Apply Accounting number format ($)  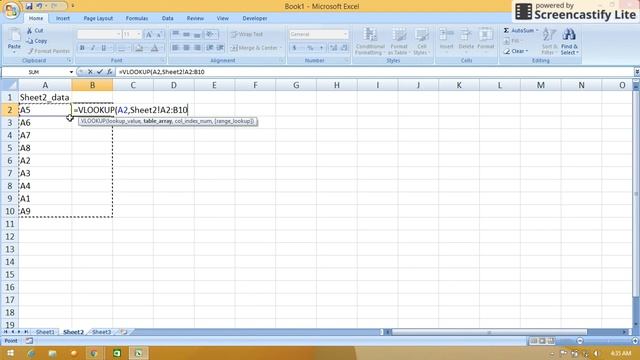coord(294,48)
